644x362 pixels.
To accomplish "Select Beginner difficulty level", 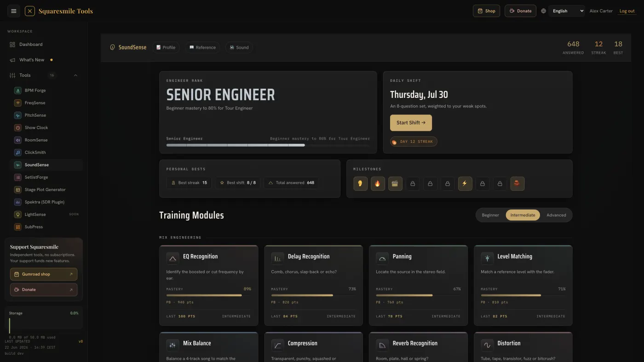I will (490, 215).
